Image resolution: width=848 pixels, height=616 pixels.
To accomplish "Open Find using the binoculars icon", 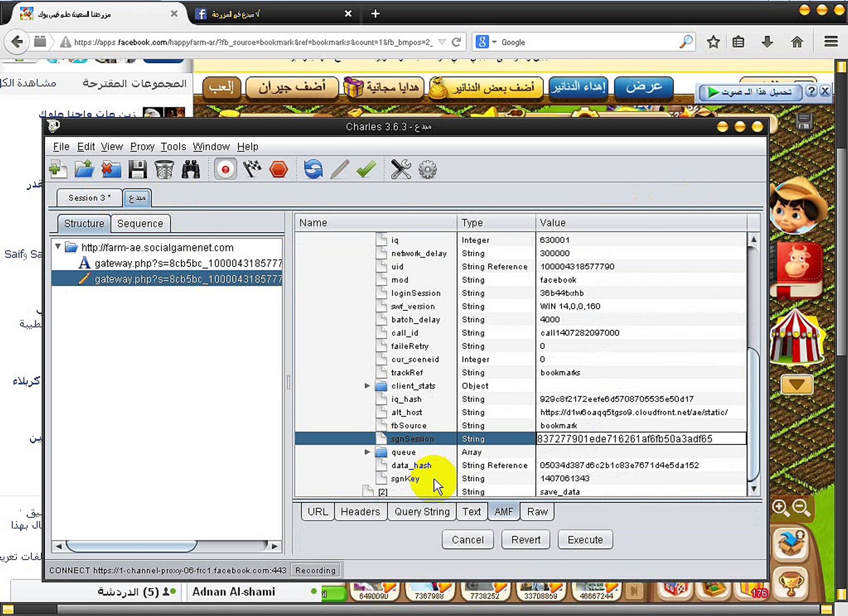I will tap(191, 169).
